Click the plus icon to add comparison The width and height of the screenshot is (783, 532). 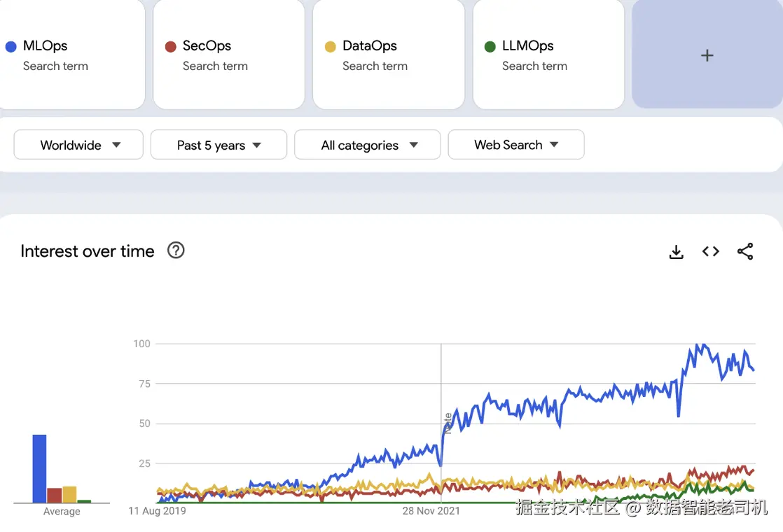pyautogui.click(x=707, y=55)
